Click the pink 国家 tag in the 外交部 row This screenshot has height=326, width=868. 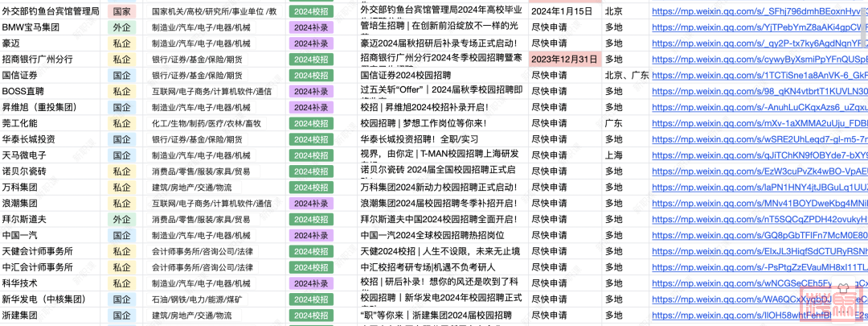122,10
